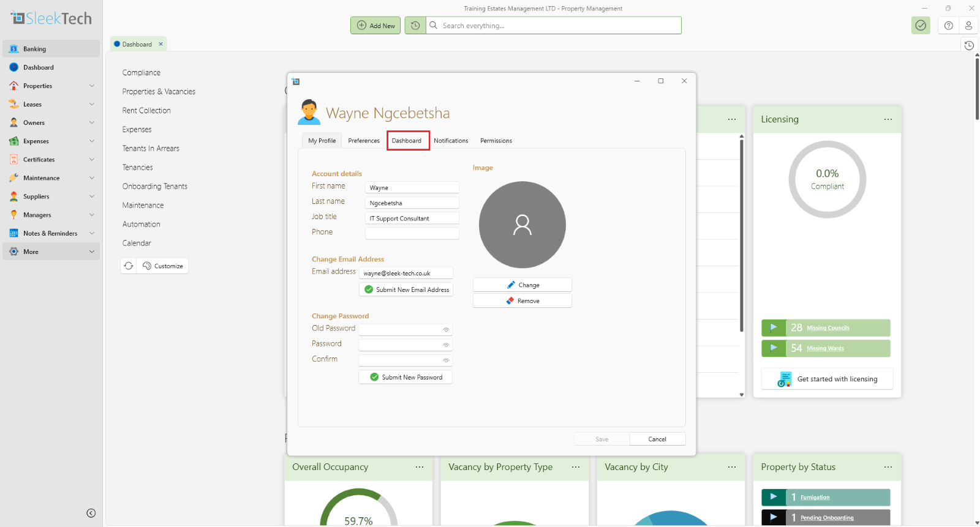The image size is (980, 527).
Task: Click Remove image button
Action: [522, 301]
